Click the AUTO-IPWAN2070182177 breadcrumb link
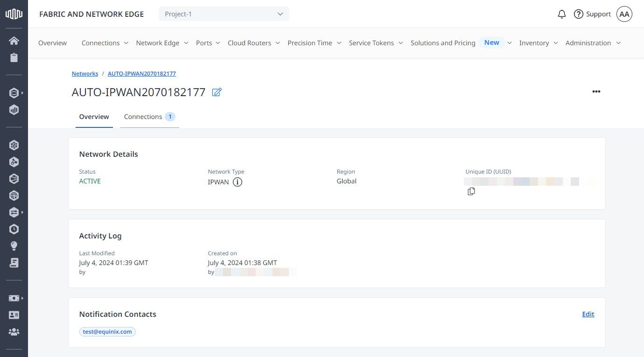The image size is (644, 357). click(x=142, y=74)
